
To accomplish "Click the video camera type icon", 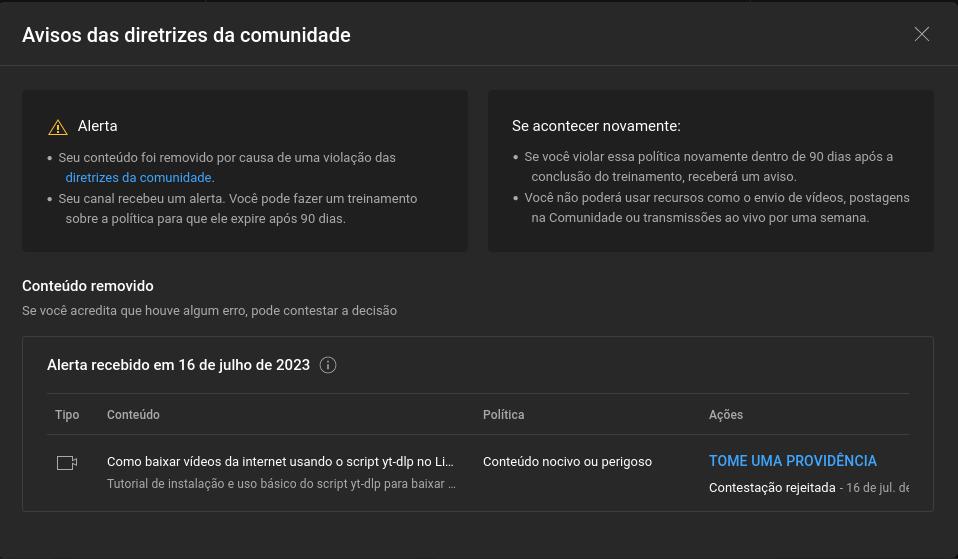I will point(67,463).
